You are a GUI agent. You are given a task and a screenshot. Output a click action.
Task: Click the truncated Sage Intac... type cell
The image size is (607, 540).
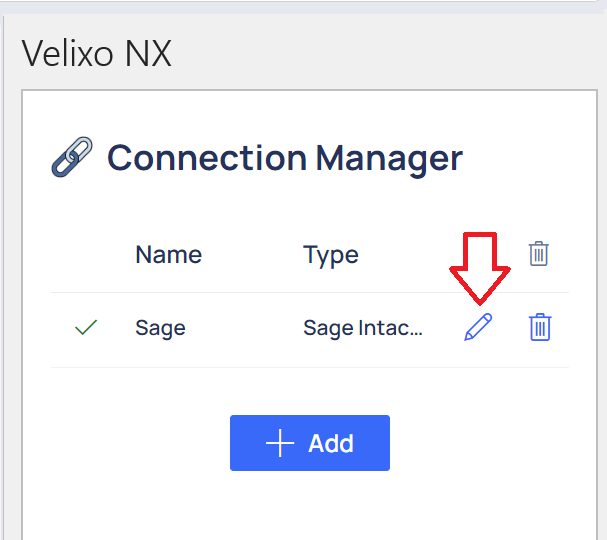[x=363, y=328]
